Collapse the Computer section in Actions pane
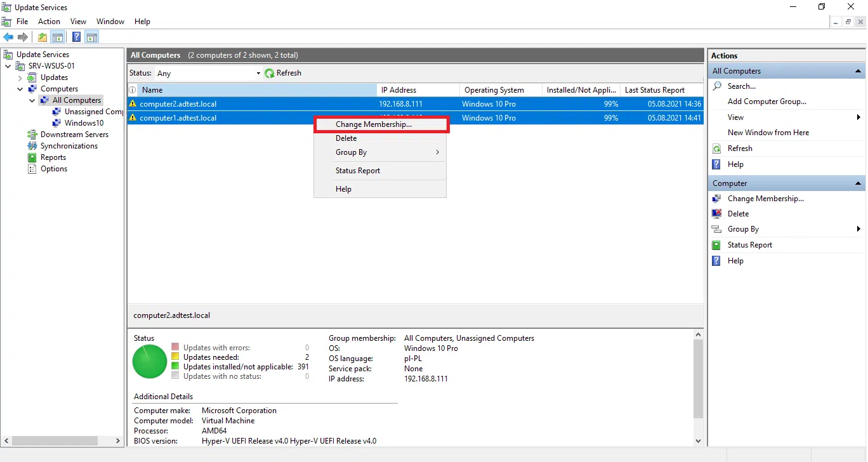The image size is (868, 462). [858, 183]
